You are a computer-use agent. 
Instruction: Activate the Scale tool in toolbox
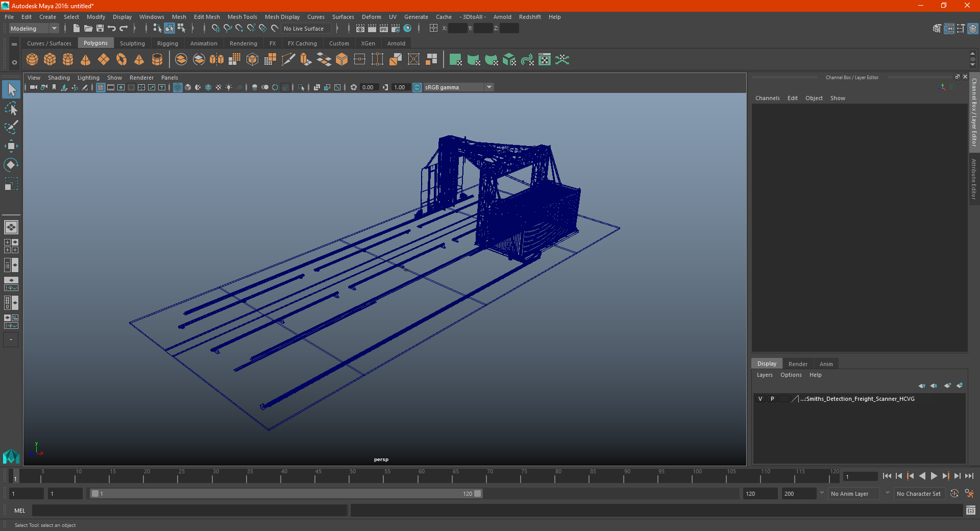(11, 183)
